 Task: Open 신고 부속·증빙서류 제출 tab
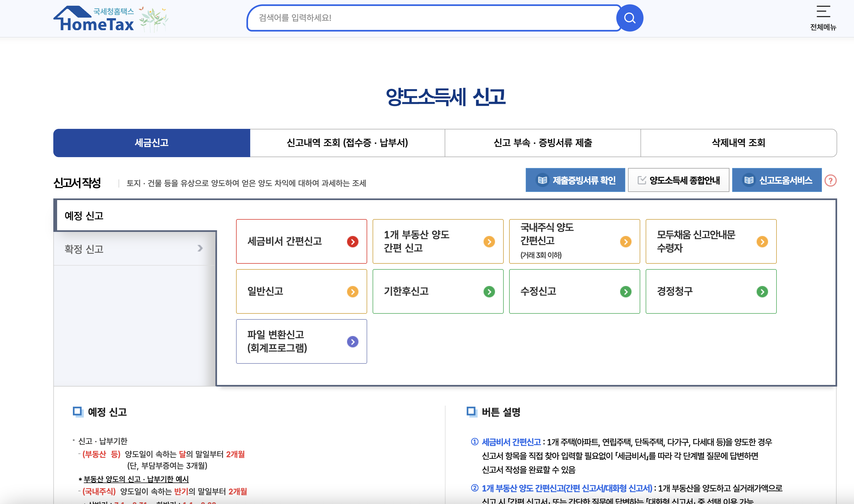pyautogui.click(x=543, y=143)
